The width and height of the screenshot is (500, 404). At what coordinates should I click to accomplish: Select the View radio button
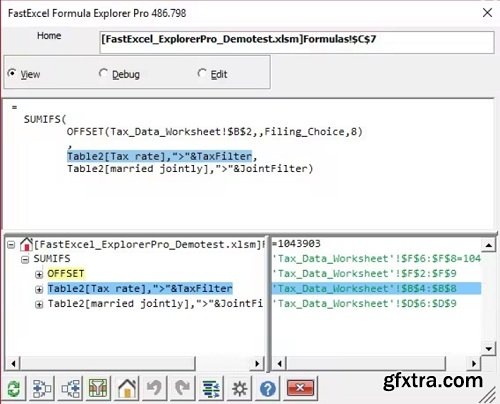tap(12, 73)
